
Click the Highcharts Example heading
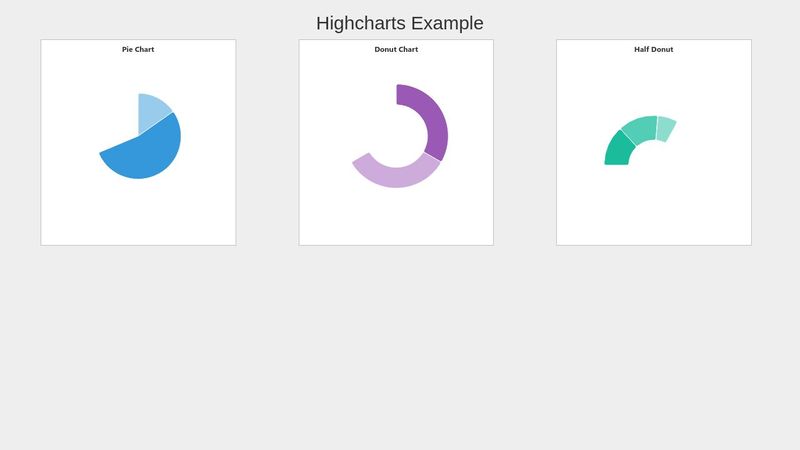(399, 23)
